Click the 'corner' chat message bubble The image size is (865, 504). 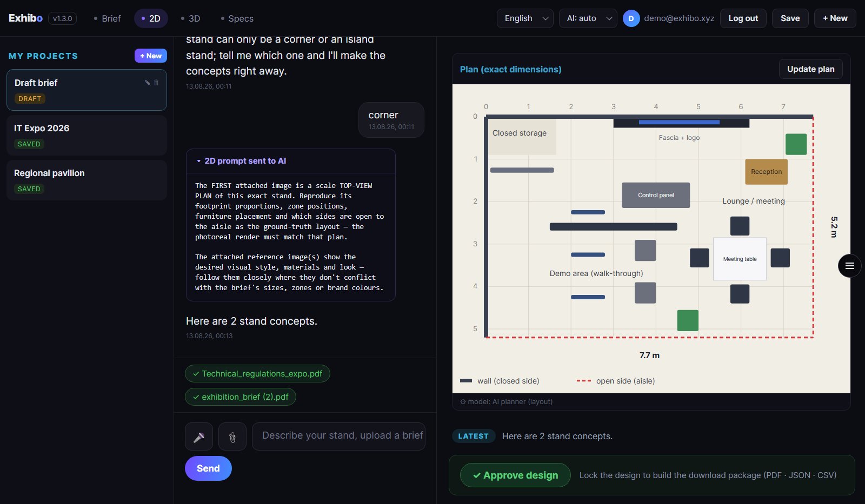tap(391, 120)
